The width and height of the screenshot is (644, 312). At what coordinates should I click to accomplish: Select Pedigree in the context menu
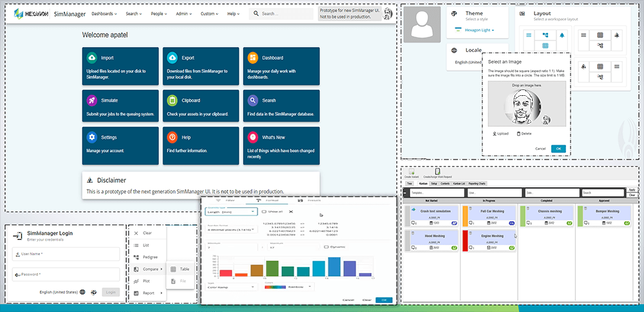pos(148,257)
